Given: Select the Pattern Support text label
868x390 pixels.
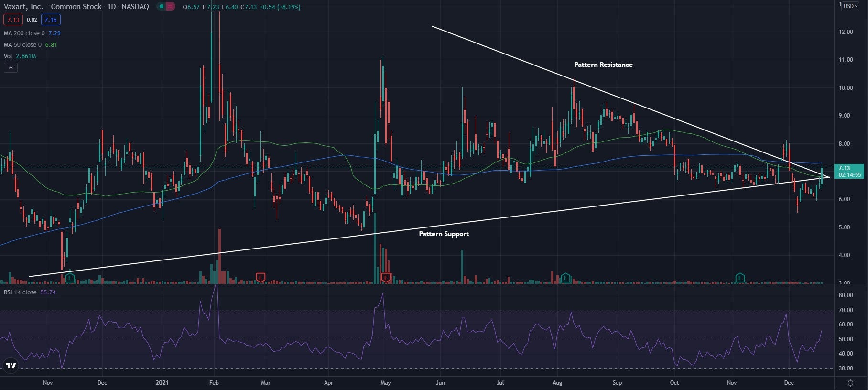Looking at the screenshot, I should 444,234.
